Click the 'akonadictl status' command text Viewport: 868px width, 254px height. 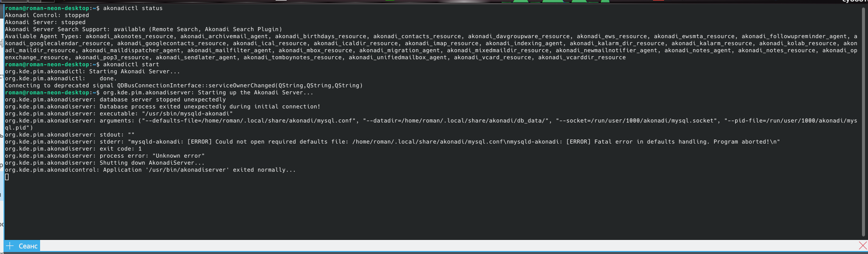coord(133,9)
